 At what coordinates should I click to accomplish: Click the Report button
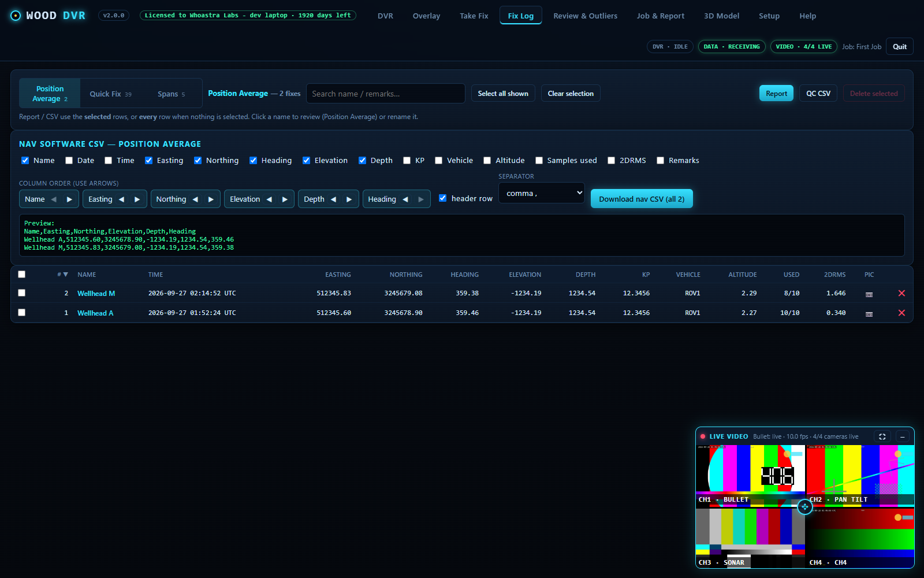776,94
